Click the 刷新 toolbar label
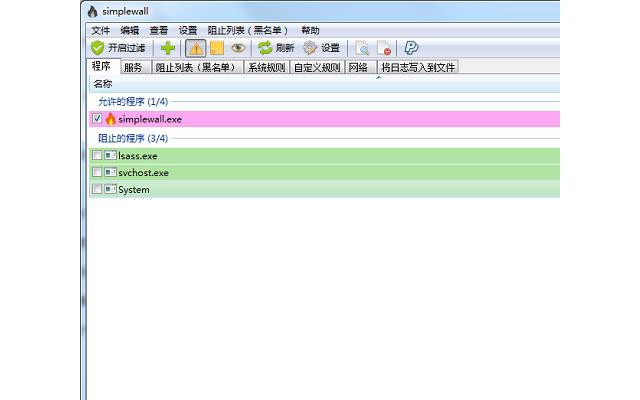 tap(285, 48)
